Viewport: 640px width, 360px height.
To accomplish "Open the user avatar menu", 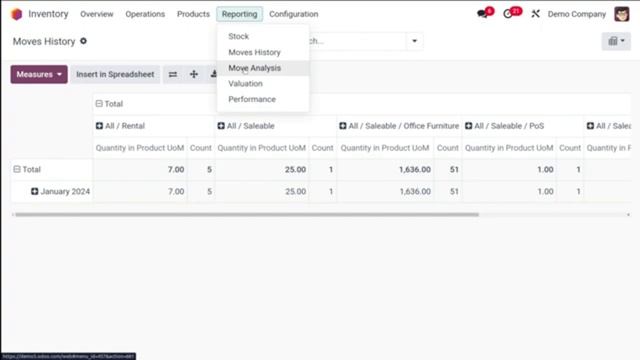I will (x=622, y=14).
